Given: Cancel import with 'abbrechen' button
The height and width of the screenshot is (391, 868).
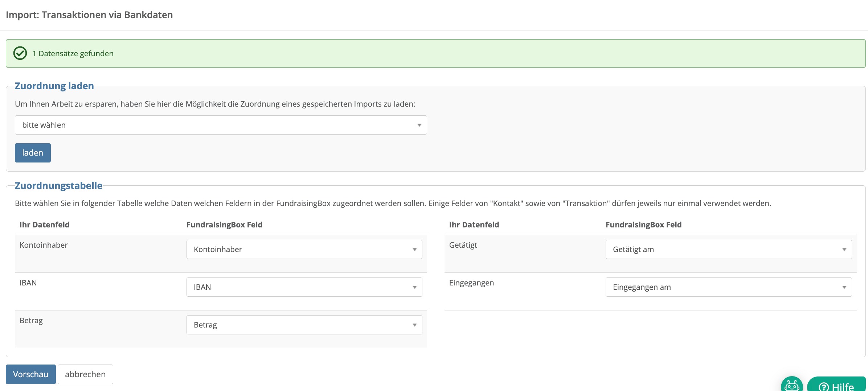Looking at the screenshot, I should click(x=85, y=374).
